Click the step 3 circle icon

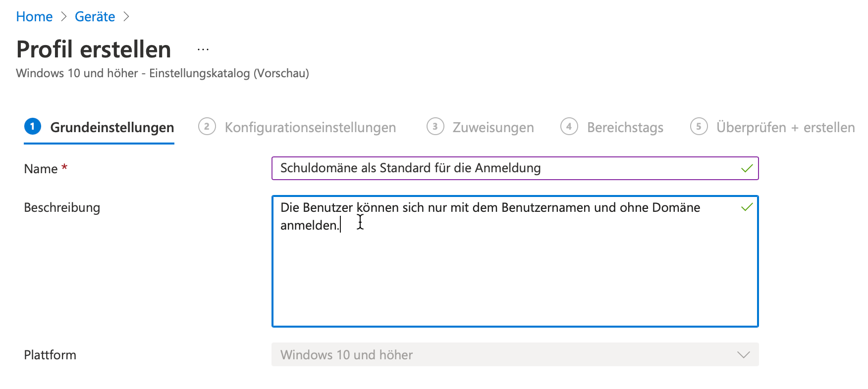(435, 127)
